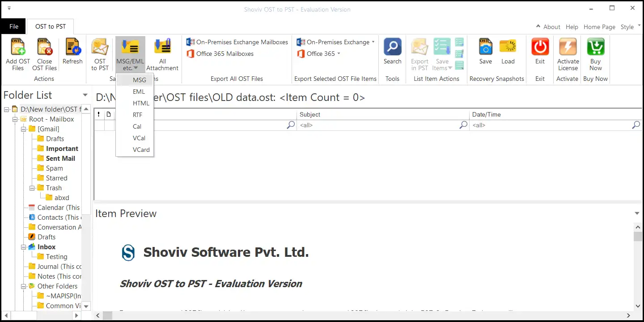Click the Buy Now cart icon
The width and height of the screenshot is (644, 322).
point(595,47)
